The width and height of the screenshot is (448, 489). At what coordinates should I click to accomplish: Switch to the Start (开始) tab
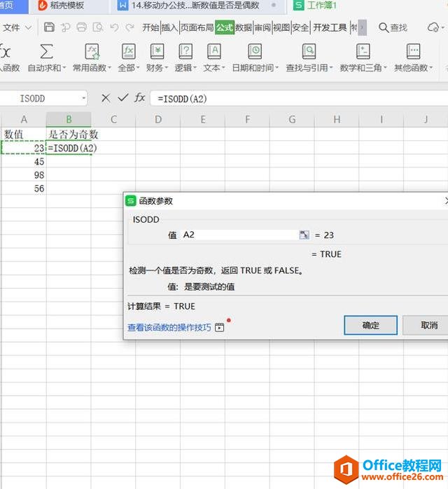[150, 28]
